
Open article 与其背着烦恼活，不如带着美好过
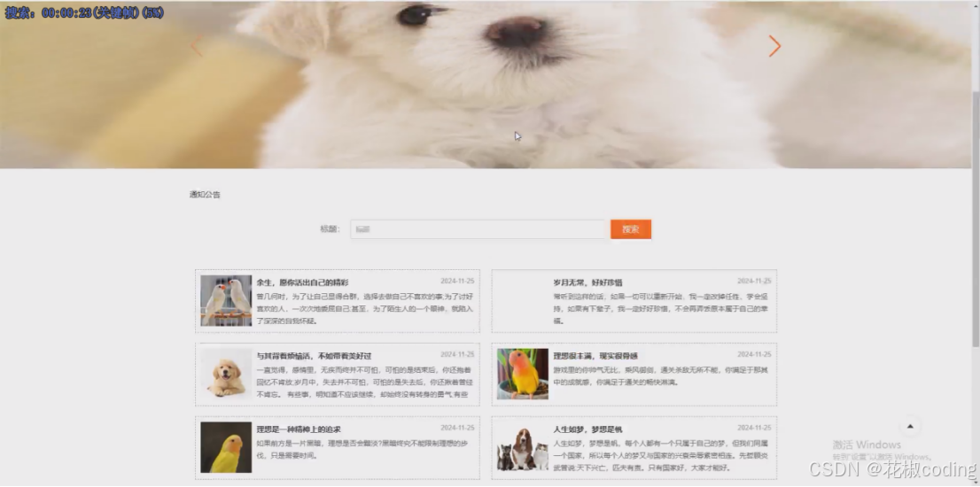(314, 356)
